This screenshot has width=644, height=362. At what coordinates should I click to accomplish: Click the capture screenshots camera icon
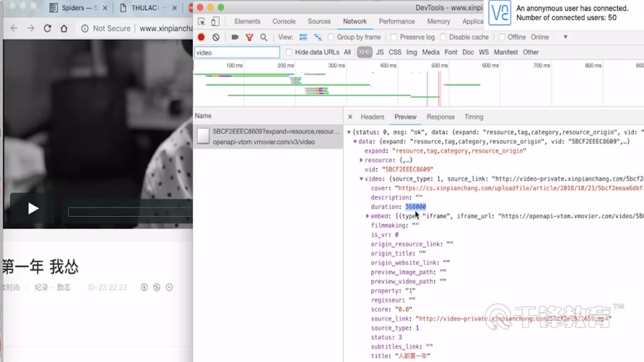point(235,37)
